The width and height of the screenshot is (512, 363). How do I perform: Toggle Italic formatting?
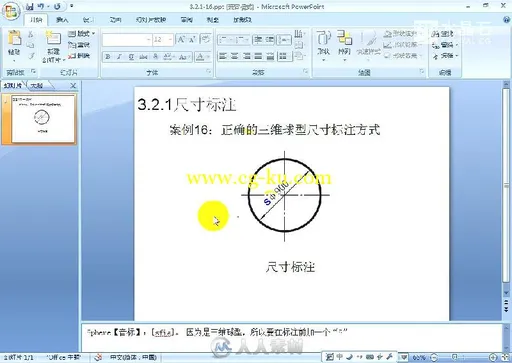pyautogui.click(x=119, y=57)
